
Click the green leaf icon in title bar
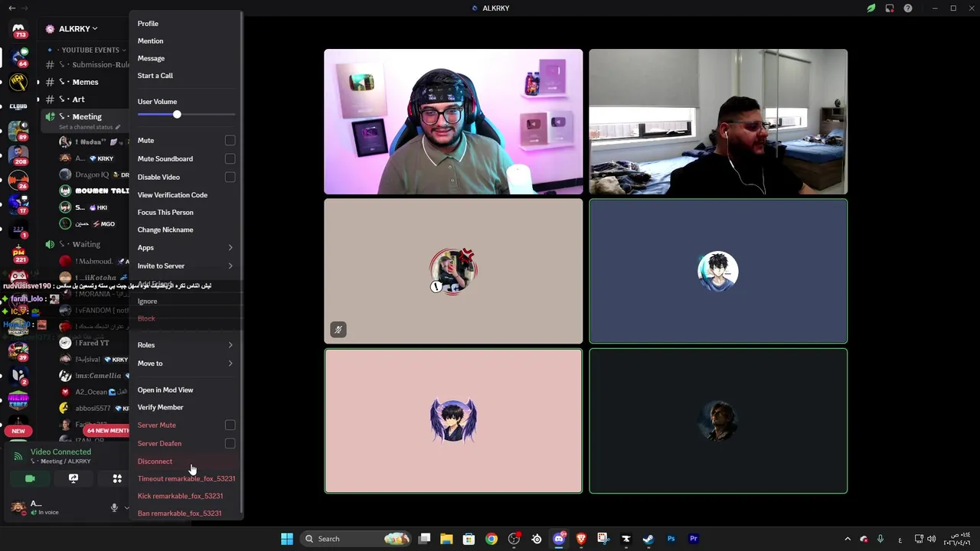coord(871,8)
